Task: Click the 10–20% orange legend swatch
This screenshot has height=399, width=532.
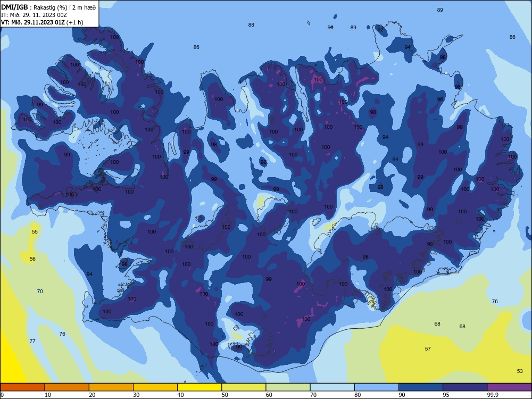Action: point(67,387)
